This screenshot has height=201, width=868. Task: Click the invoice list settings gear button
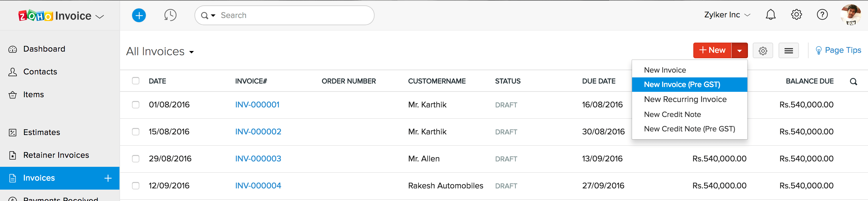763,51
